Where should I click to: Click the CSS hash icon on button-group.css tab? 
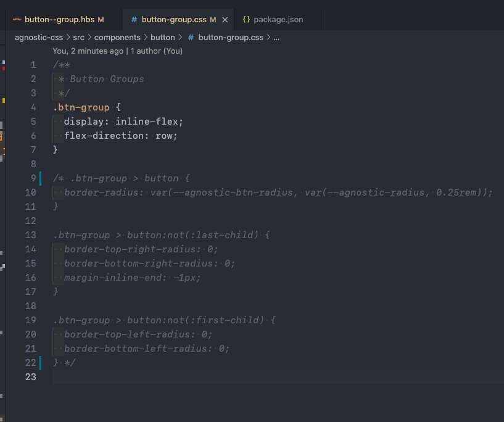click(134, 20)
